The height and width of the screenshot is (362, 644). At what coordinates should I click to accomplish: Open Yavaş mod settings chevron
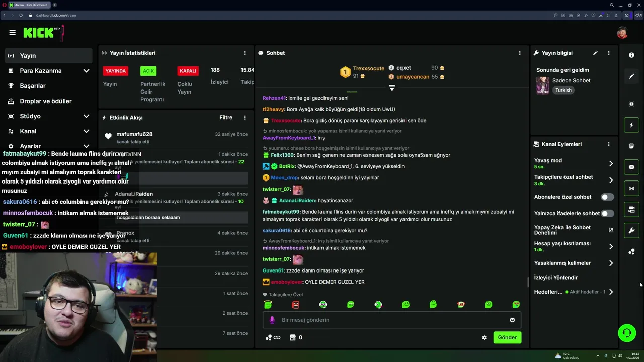point(611,164)
